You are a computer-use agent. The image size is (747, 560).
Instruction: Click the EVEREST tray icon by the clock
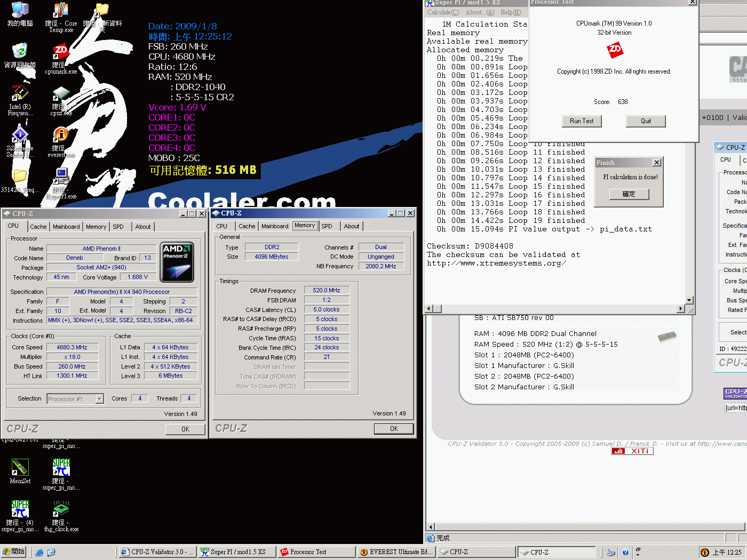click(x=704, y=553)
